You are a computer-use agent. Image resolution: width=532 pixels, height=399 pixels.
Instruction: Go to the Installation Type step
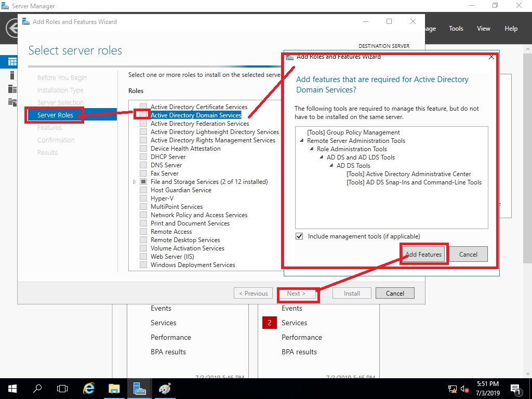point(60,90)
